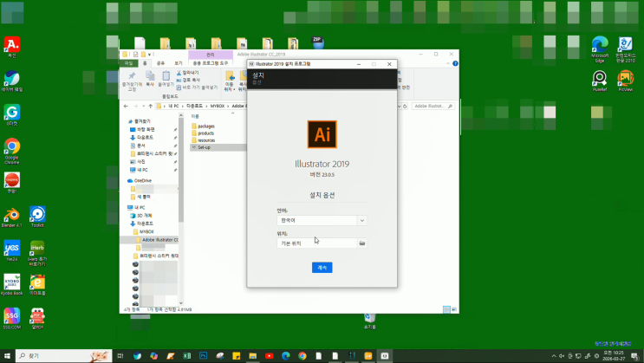
Task: Select 즐겨찾기 in navigation pane
Action: [142, 121]
